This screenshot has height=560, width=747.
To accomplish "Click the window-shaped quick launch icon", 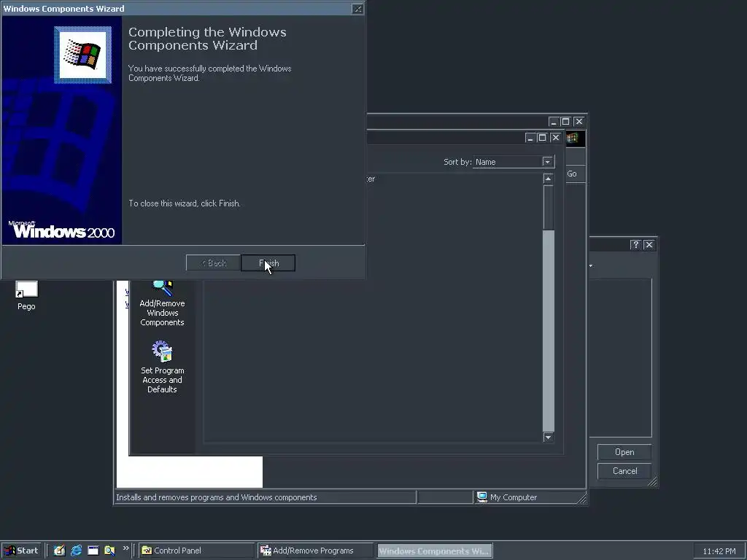I will point(93,551).
